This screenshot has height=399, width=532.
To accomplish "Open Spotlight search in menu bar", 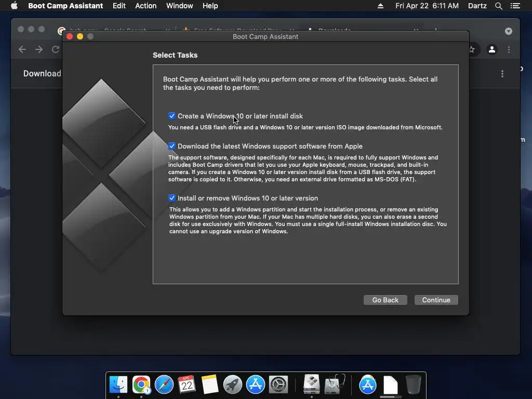I will (x=498, y=6).
